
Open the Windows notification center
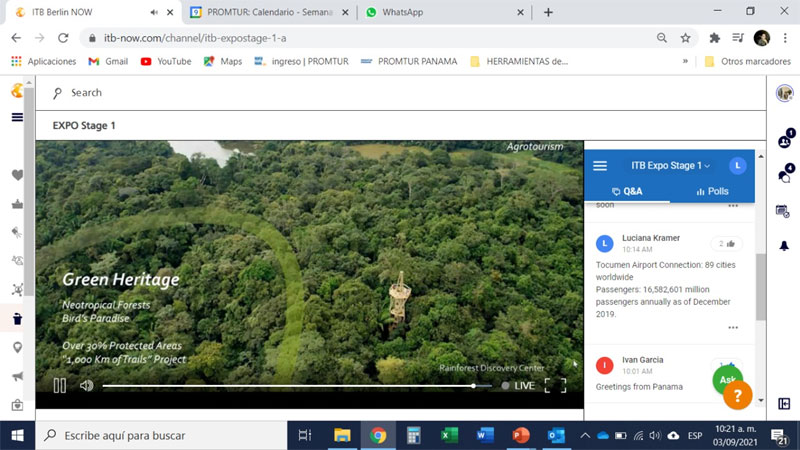point(779,435)
